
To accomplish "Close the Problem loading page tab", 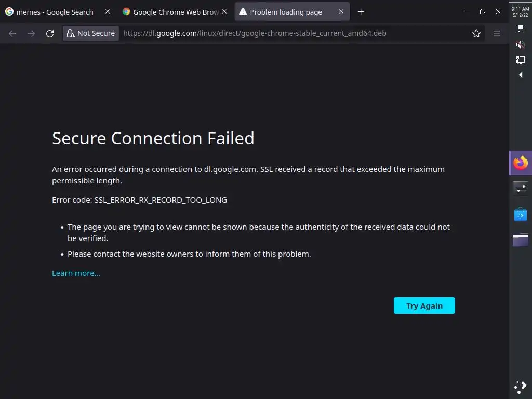I will pyautogui.click(x=341, y=12).
